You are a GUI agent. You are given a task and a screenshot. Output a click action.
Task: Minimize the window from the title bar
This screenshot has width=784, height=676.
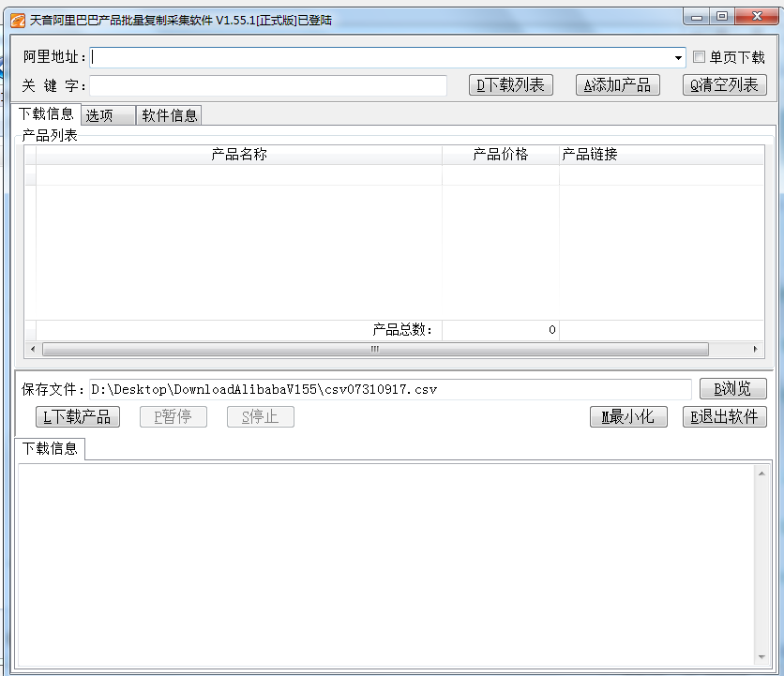tap(697, 17)
